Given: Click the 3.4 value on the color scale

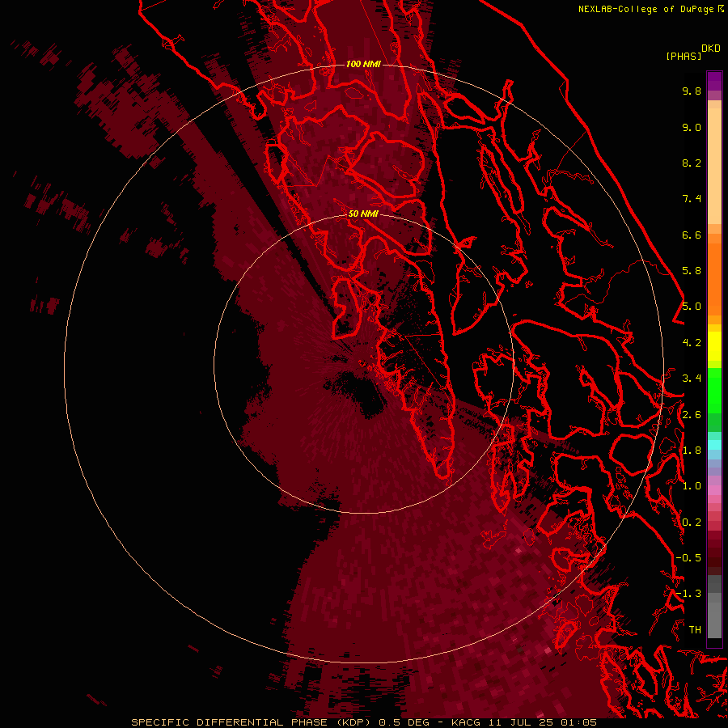Looking at the screenshot, I should [692, 379].
